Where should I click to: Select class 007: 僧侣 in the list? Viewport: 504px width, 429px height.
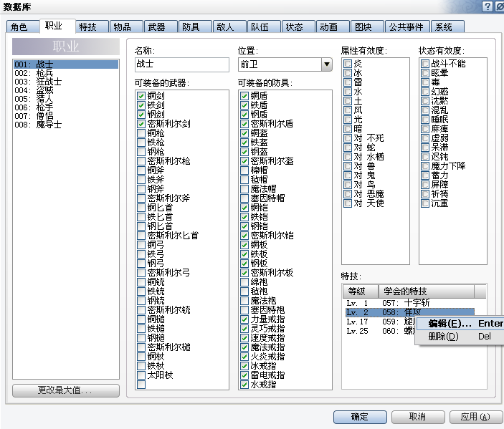pos(66,116)
